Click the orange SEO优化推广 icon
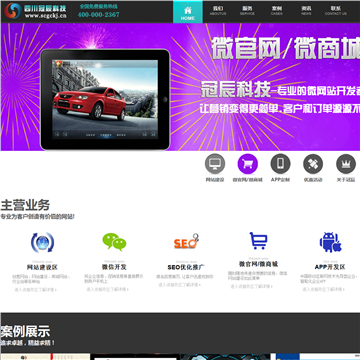Viewport: 360px width, 360px height. (x=186, y=242)
